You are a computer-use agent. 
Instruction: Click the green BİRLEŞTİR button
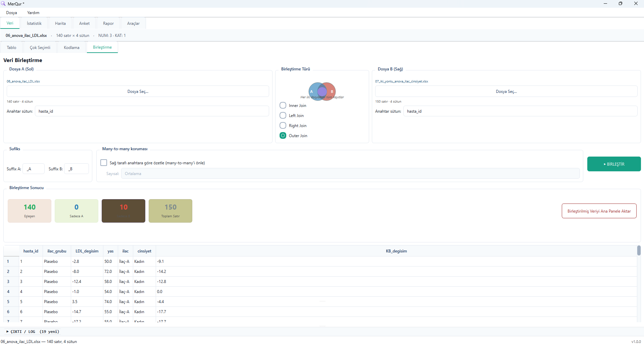(614, 164)
